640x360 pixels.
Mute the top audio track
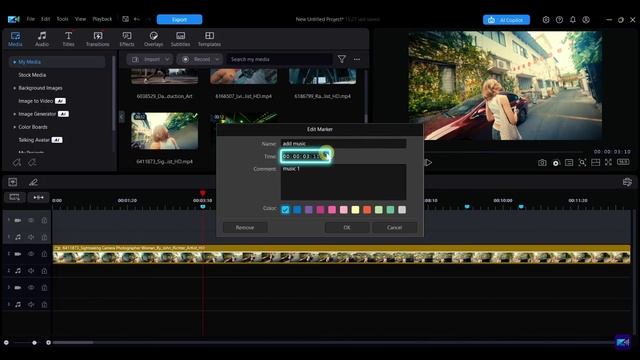pyautogui.click(x=31, y=237)
